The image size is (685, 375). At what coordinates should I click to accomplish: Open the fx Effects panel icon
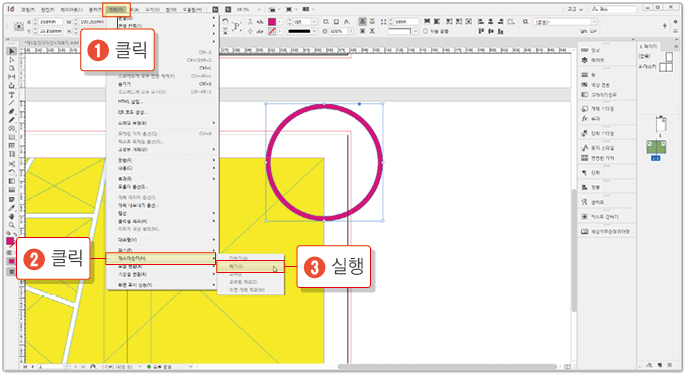(x=585, y=118)
